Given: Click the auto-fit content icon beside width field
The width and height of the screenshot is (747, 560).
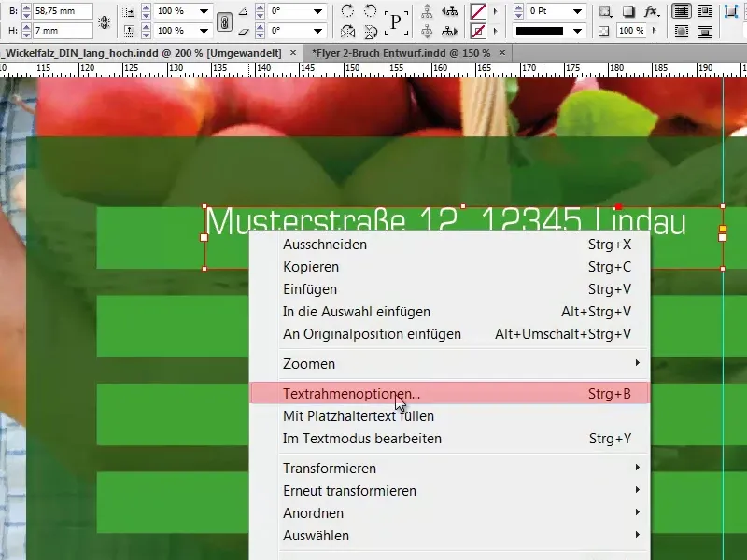Looking at the screenshot, I should click(x=105, y=21).
